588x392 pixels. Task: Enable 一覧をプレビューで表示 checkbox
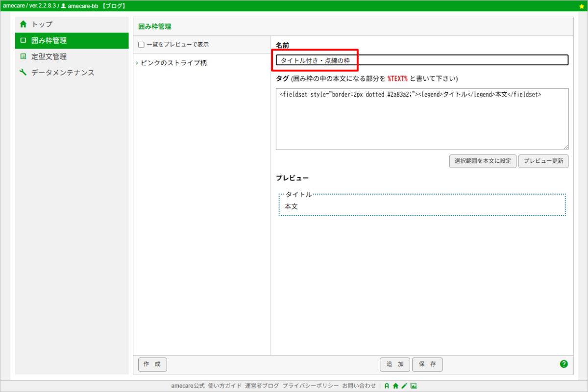point(141,45)
